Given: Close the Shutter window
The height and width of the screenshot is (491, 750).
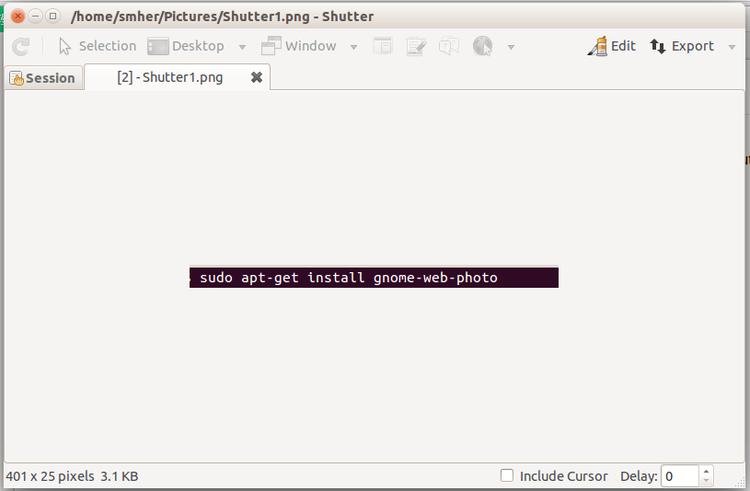Looking at the screenshot, I should (18, 16).
